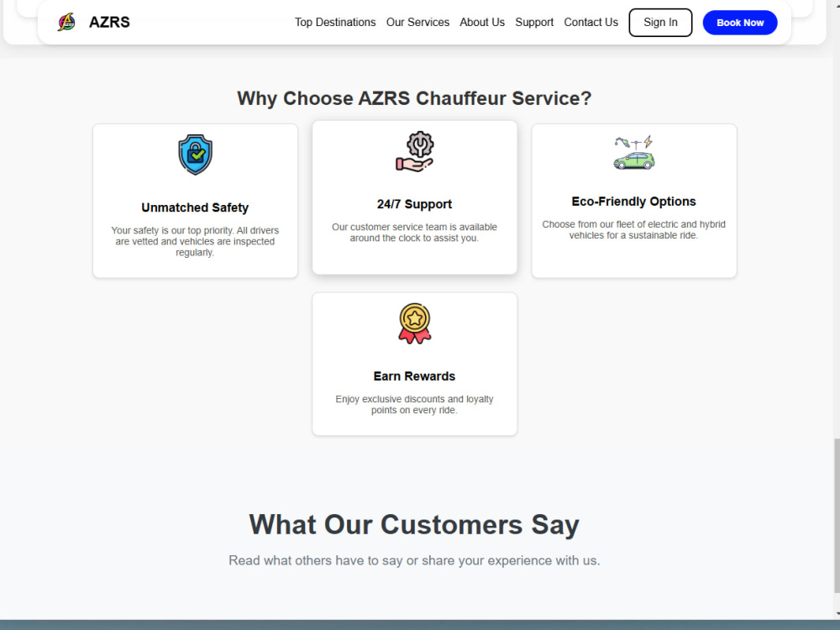Viewport: 840px width, 630px height.
Task: Click the AZRS logo icon
Action: coord(67,22)
